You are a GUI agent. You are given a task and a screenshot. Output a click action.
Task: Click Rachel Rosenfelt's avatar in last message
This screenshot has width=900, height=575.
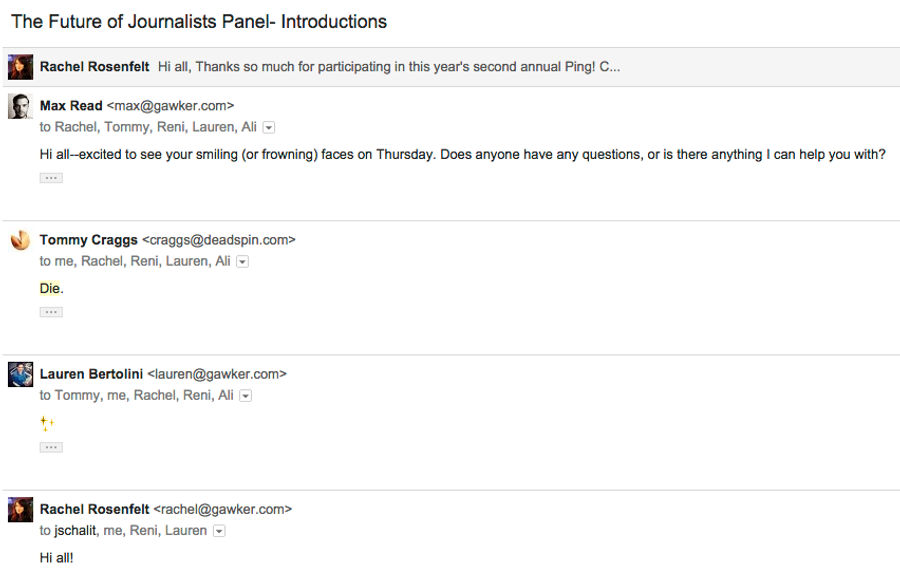pos(20,510)
